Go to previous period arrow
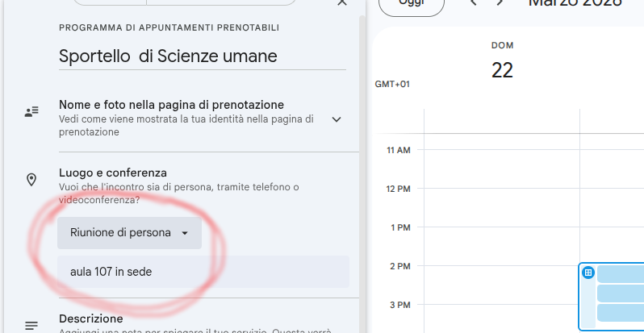The width and height of the screenshot is (644, 333). pyautogui.click(x=473, y=2)
